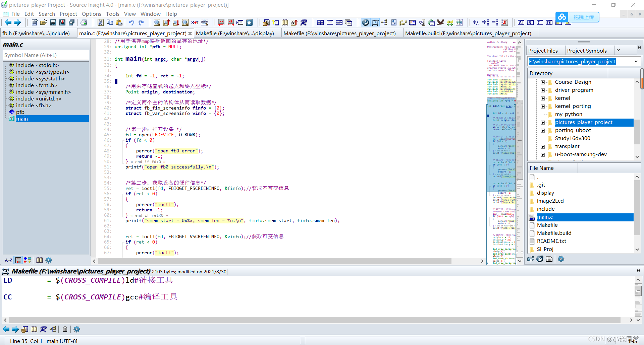
Task: Click the pointing-hand jump to definition icon
Action: 266,22
